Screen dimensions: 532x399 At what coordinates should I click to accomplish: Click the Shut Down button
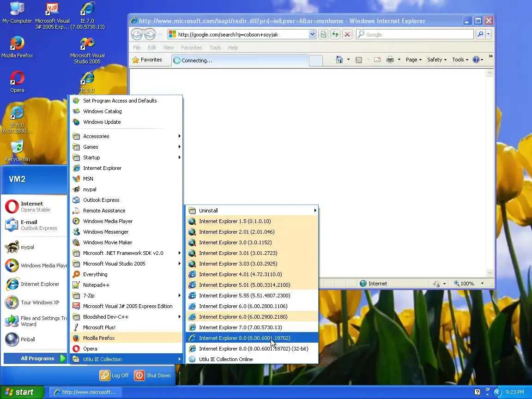pyautogui.click(x=152, y=375)
